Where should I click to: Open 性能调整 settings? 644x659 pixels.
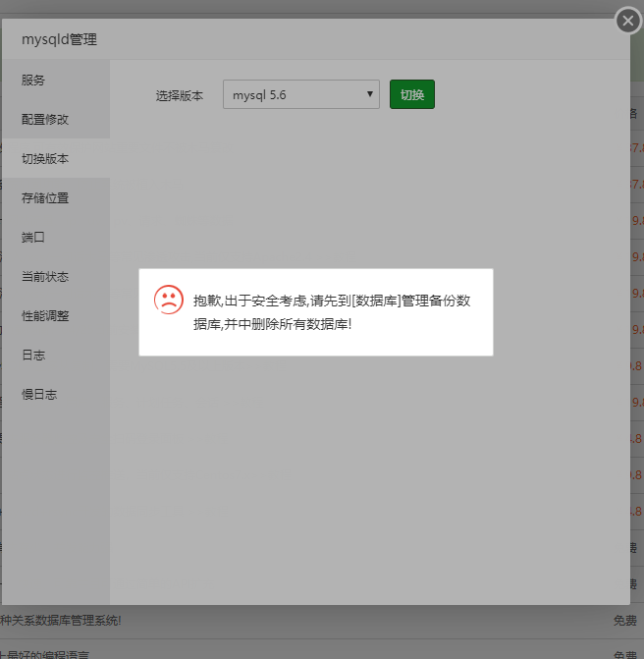56,315
